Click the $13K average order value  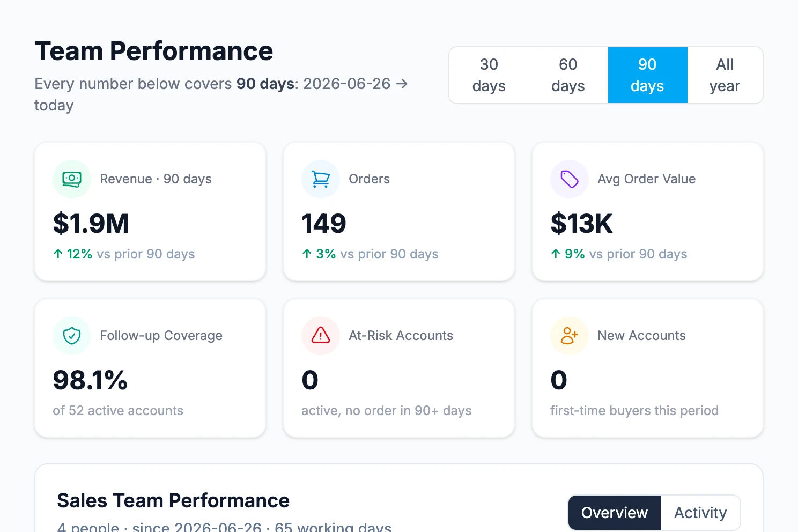tap(581, 224)
